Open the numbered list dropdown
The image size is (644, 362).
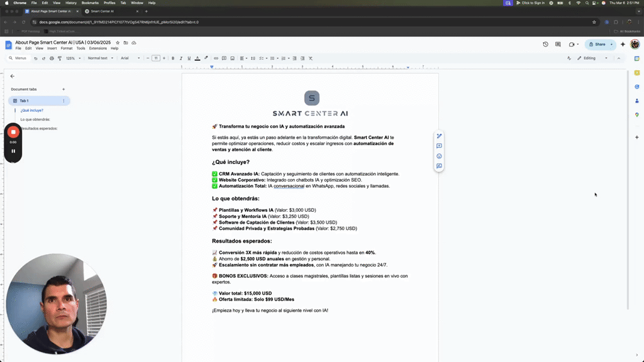(x=285, y=58)
